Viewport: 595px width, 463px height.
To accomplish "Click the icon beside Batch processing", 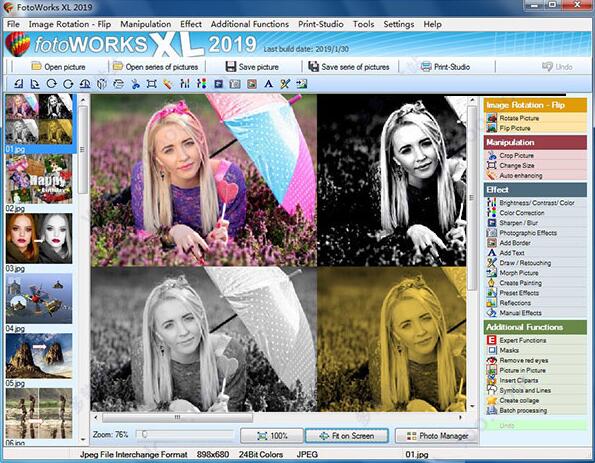I will [492, 410].
